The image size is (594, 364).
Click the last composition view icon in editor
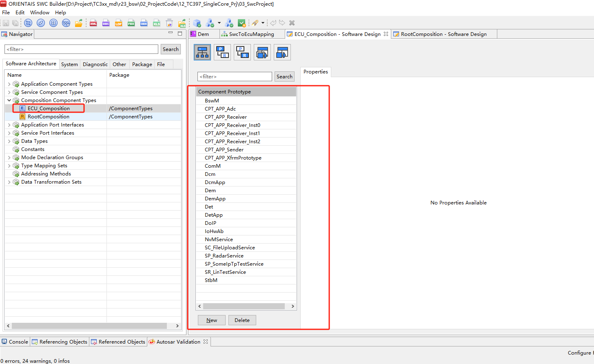point(282,52)
